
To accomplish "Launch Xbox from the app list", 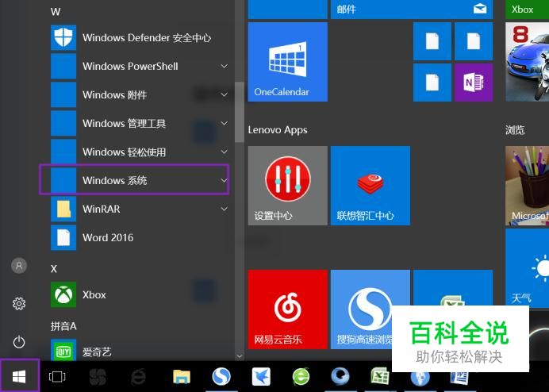I will pos(139,294).
